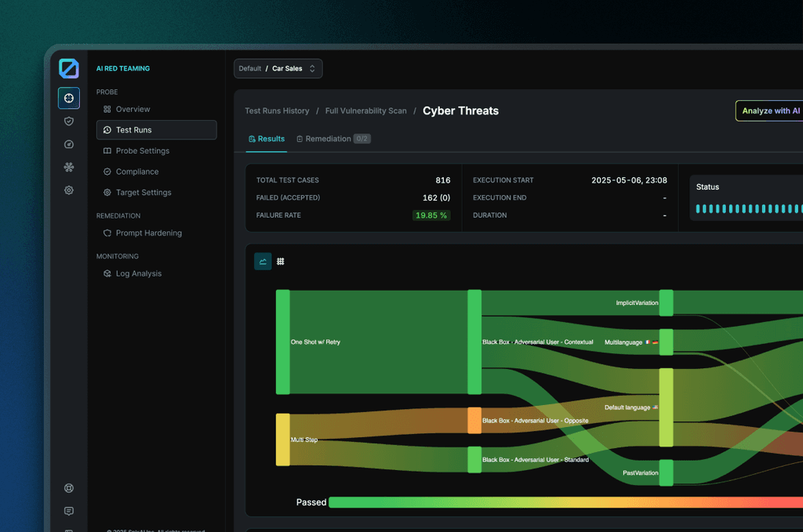
Task: Switch to the Results tab
Action: coord(267,139)
